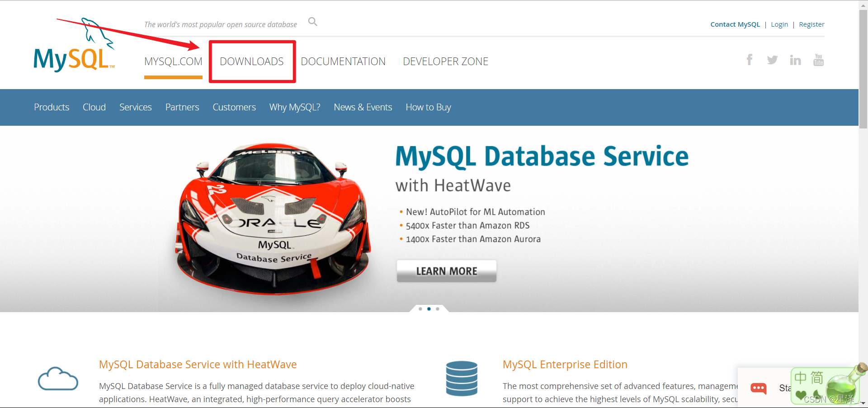This screenshot has width=868, height=408.
Task: Click the database stack icon
Action: [462, 379]
